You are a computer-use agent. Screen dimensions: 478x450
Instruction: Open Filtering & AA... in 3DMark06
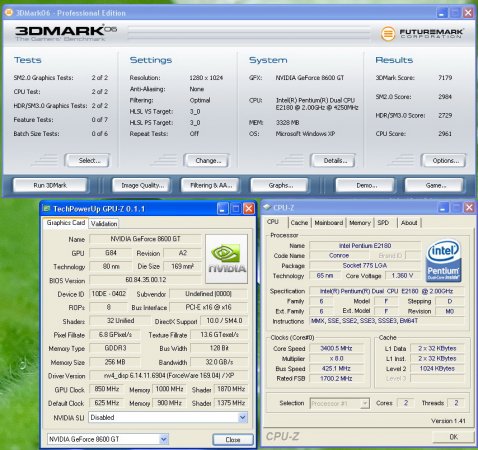coord(211,185)
